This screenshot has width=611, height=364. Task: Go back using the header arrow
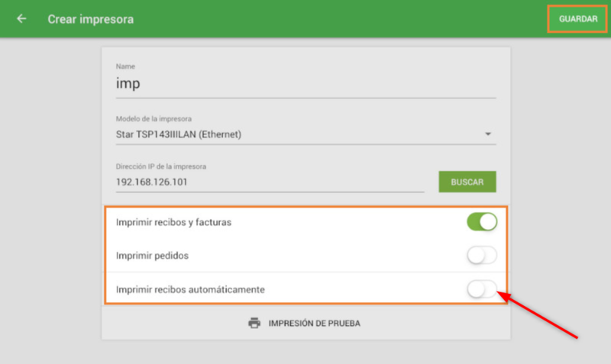[21, 19]
